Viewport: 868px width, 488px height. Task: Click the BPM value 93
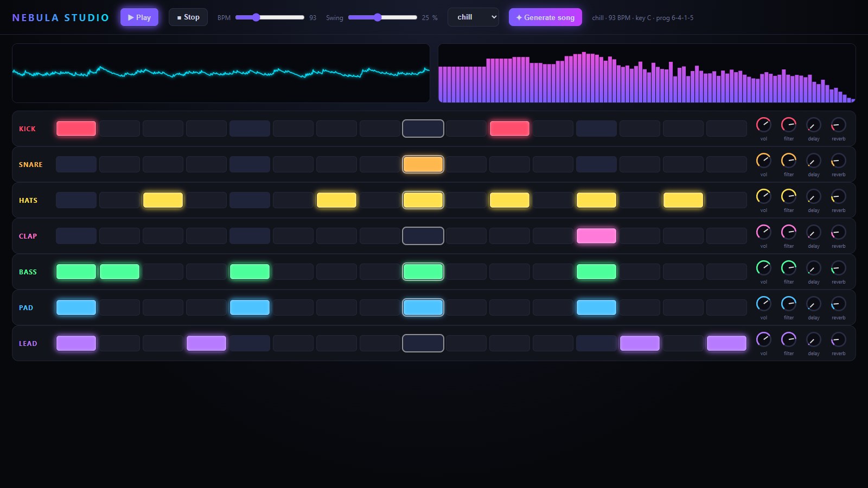[x=312, y=18]
